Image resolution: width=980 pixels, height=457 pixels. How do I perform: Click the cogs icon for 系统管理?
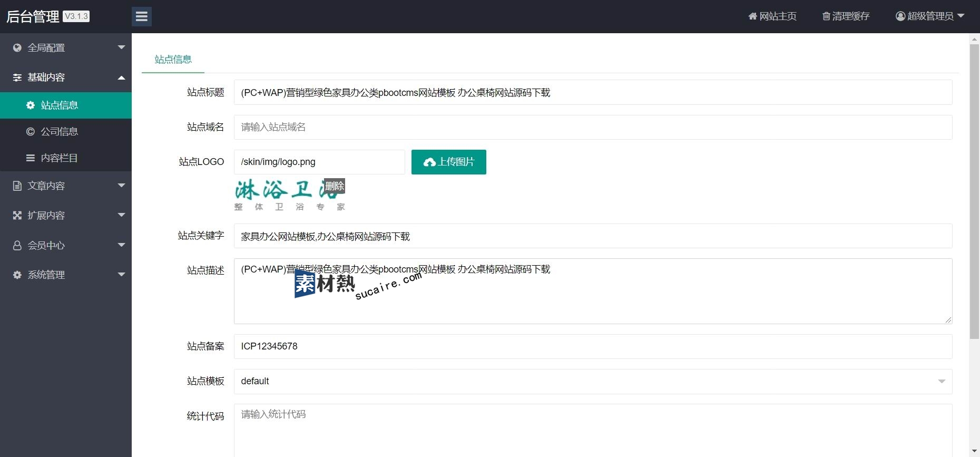click(17, 275)
